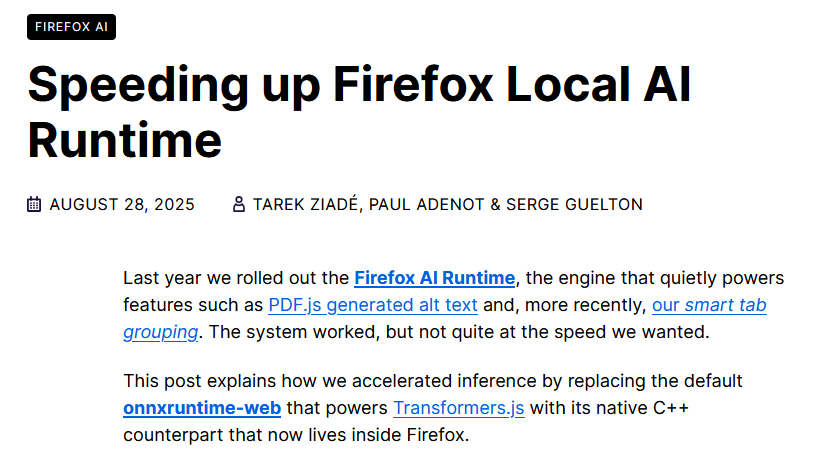Image resolution: width=818 pixels, height=469 pixels.
Task: Click author name Paul Adenot
Action: pos(427,205)
